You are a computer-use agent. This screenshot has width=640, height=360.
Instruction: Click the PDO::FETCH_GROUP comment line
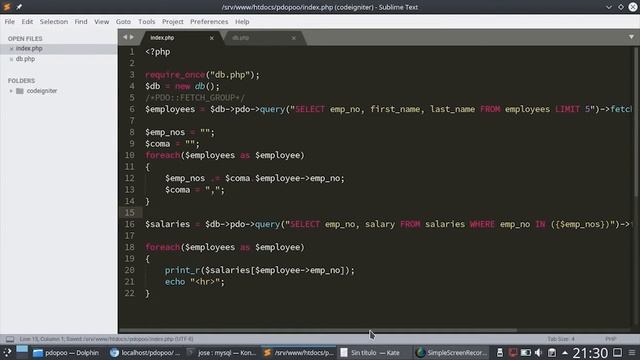(x=195, y=98)
